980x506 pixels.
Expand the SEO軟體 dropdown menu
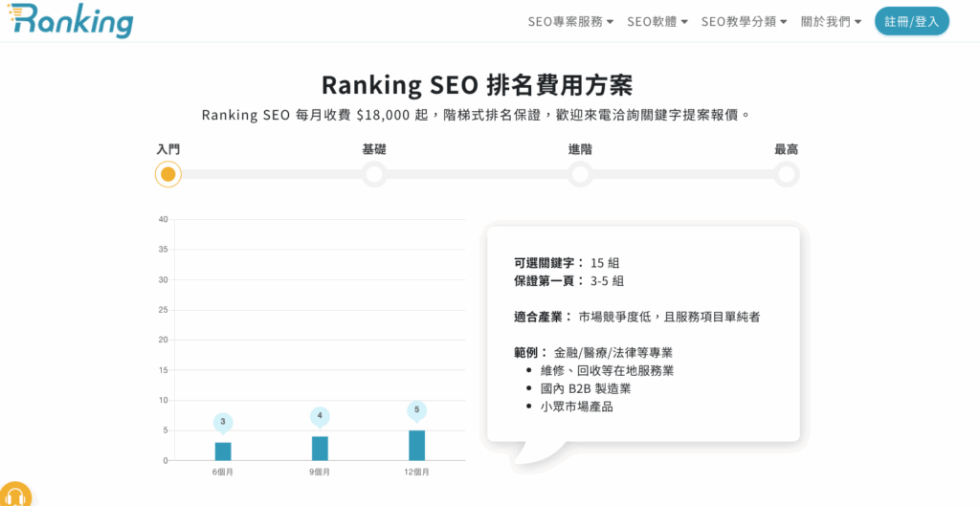click(x=657, y=21)
